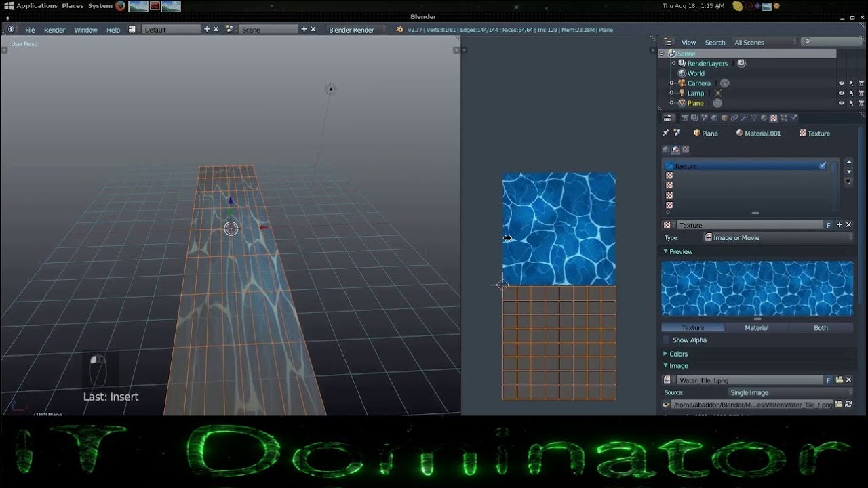868x488 pixels.
Task: Delete the current Scene with the X icon
Action: [x=314, y=30]
